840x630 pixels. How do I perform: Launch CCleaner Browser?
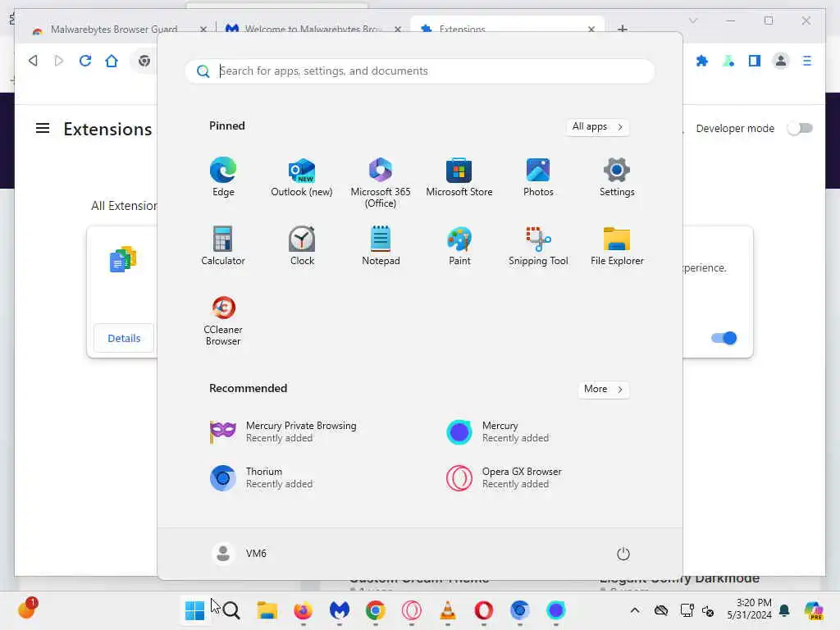coord(223,321)
